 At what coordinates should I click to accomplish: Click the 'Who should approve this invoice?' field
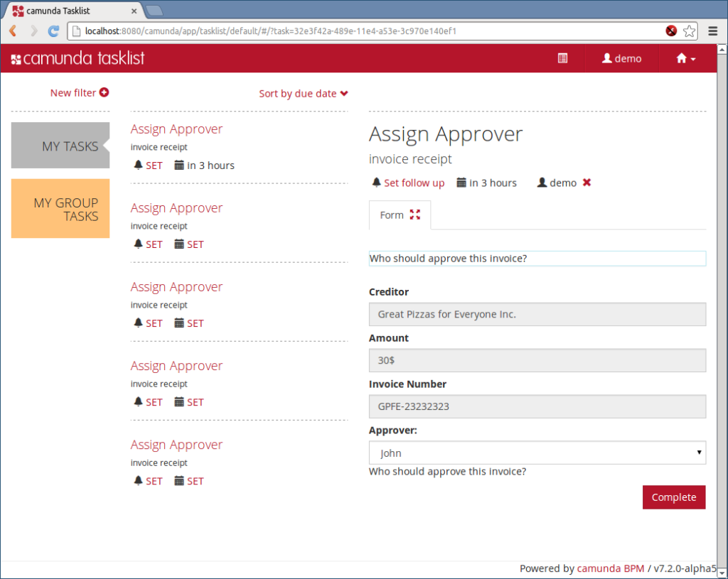tap(537, 258)
